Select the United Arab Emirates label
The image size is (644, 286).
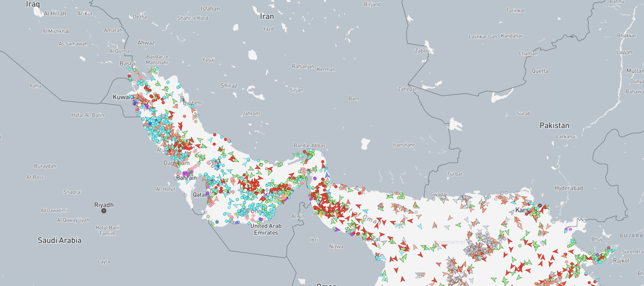coord(266,229)
